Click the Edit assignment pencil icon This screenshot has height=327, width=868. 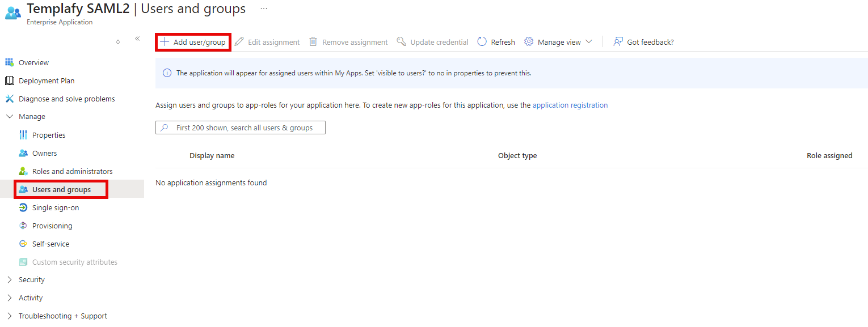[239, 41]
